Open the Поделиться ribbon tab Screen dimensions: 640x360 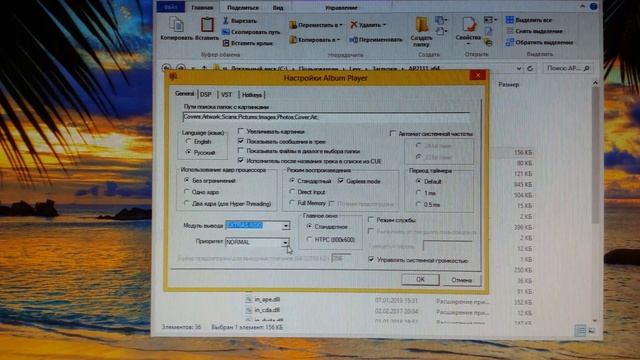[242, 7]
